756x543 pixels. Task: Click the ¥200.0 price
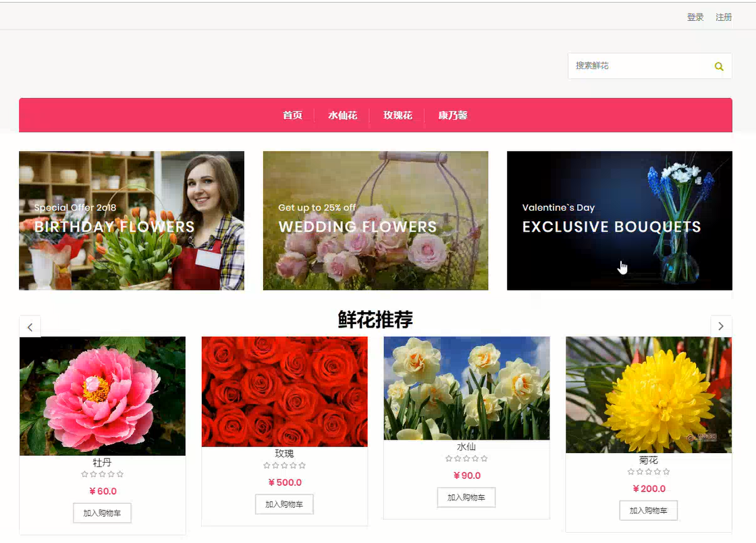click(649, 488)
